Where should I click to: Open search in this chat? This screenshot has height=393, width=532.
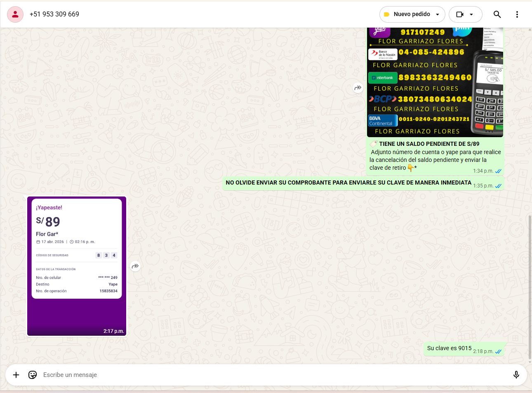497,14
